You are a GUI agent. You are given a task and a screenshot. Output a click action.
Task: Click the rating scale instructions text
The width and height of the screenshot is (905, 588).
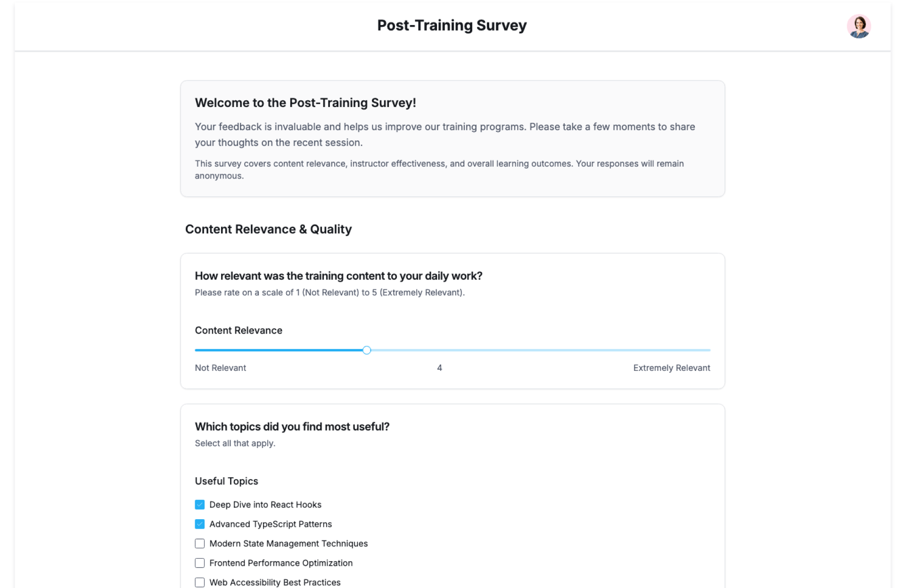click(329, 293)
